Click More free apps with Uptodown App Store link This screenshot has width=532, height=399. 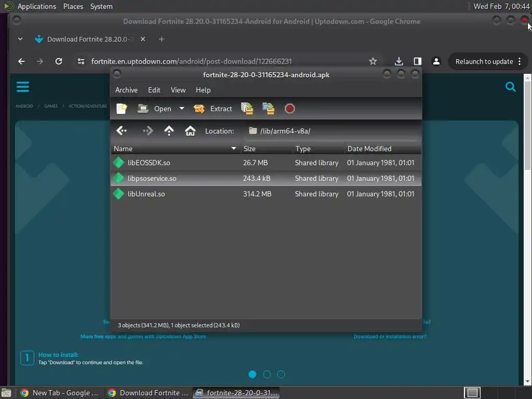(x=143, y=337)
